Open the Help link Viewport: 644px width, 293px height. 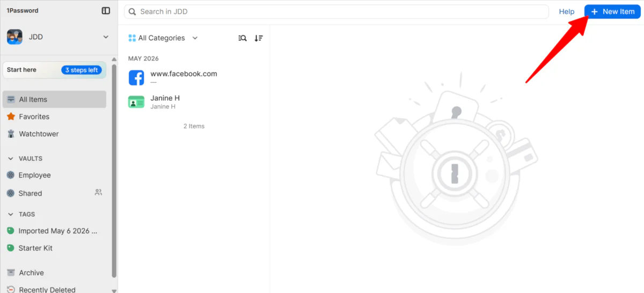(x=567, y=11)
